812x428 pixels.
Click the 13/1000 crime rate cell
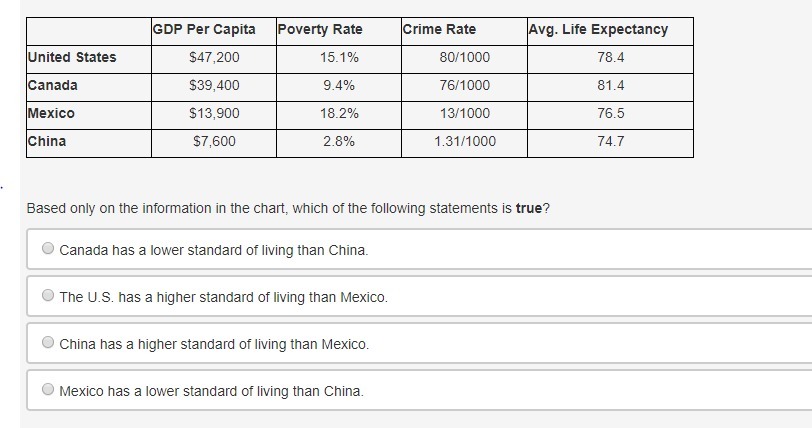465,113
